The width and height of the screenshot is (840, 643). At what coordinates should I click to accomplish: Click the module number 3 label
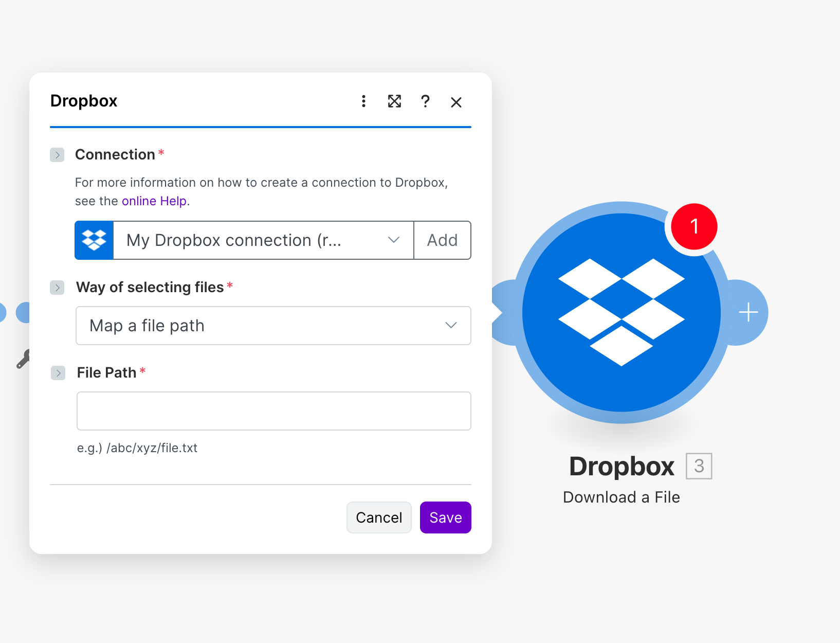click(699, 466)
